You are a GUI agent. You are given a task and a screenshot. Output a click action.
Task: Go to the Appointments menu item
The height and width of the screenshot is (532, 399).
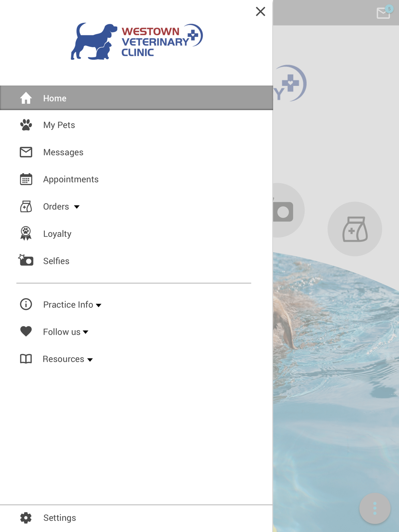coord(136,179)
